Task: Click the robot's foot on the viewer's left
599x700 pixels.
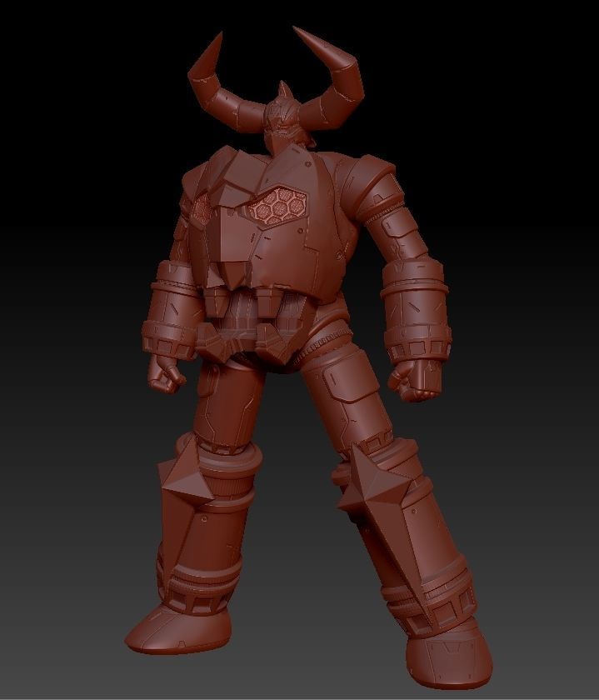Action: tap(177, 630)
